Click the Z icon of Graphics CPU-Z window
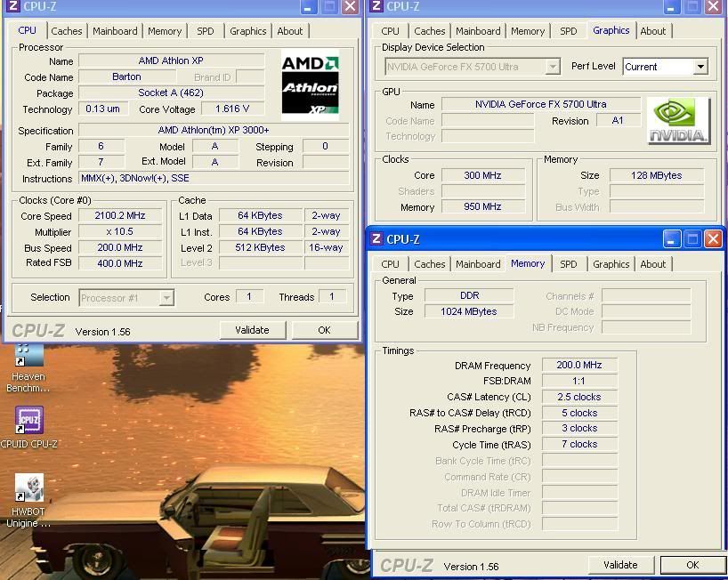The height and width of the screenshot is (580, 728). [376, 6]
